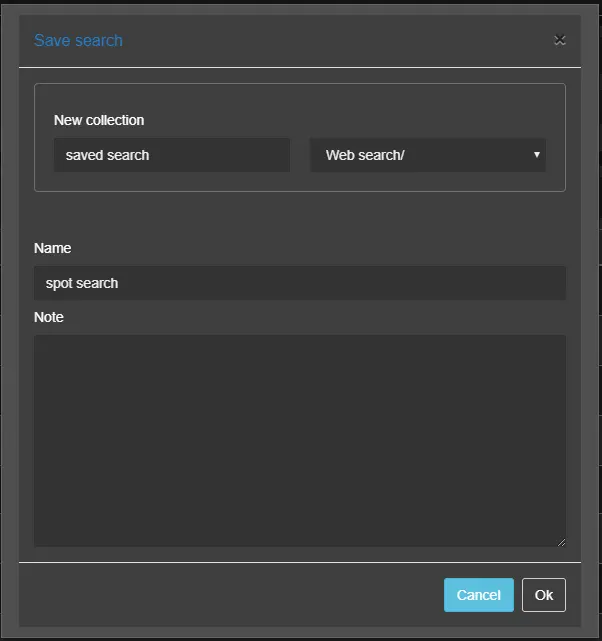Click the Name label above the field
Image resolution: width=602 pixels, height=641 pixels.
[x=52, y=248]
